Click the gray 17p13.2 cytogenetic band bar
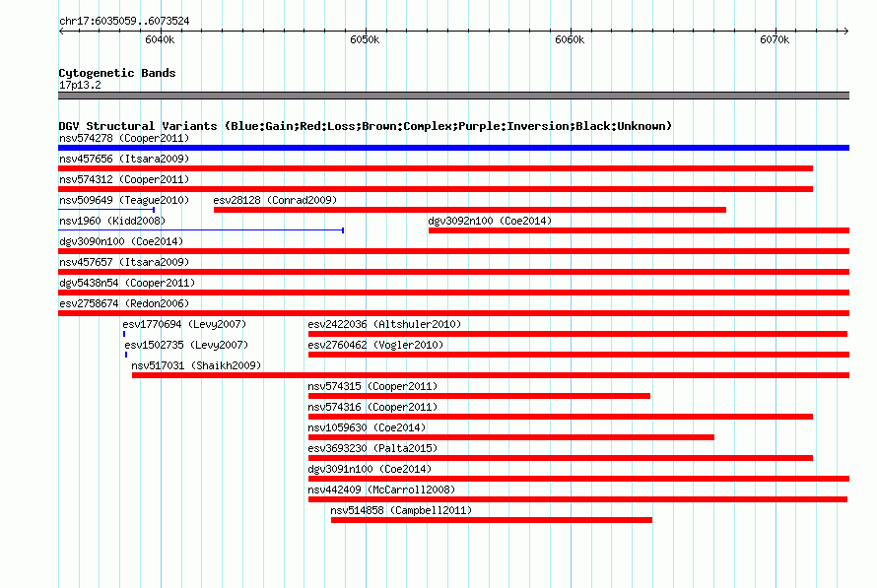This screenshot has height=588, width=877. click(x=453, y=96)
